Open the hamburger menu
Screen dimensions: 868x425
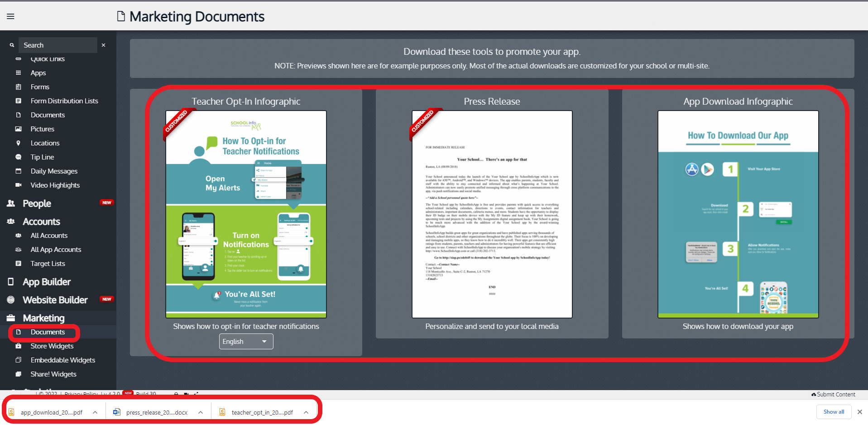[x=10, y=16]
